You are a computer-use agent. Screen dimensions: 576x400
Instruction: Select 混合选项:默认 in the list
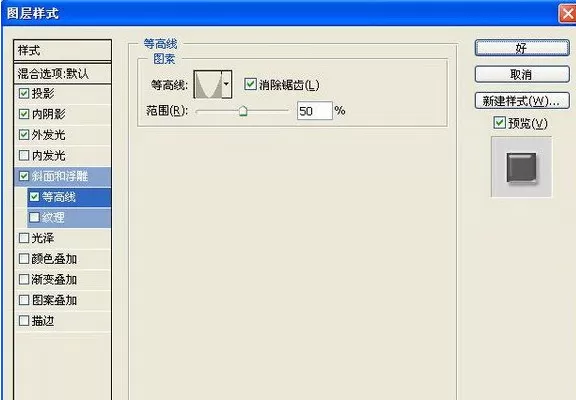tap(62, 73)
